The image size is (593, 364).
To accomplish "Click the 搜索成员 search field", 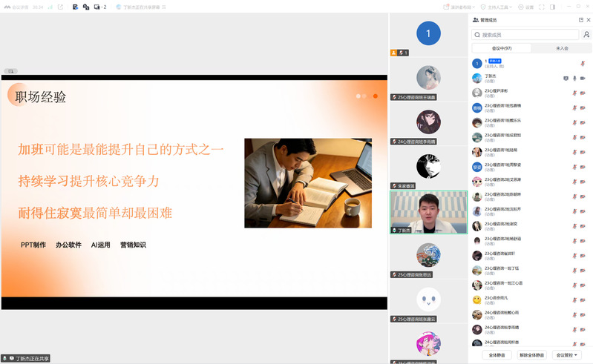I will pyautogui.click(x=528, y=34).
